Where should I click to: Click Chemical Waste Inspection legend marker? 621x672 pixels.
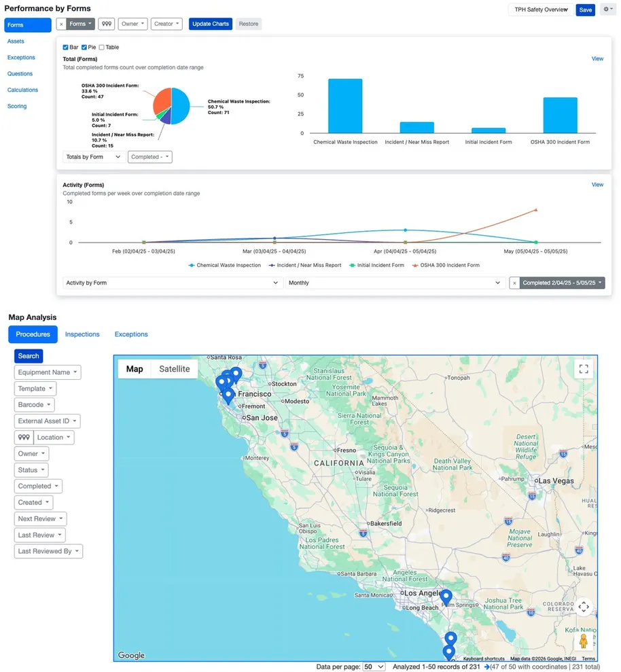[x=192, y=265]
